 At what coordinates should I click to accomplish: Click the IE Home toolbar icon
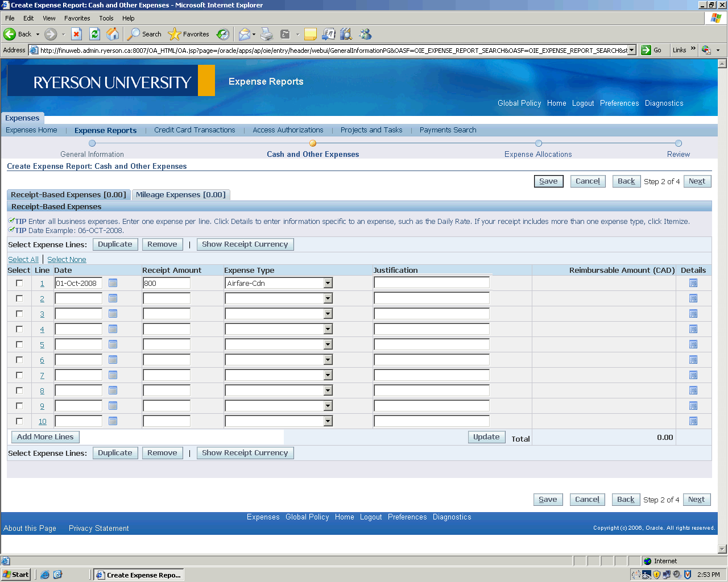113,34
